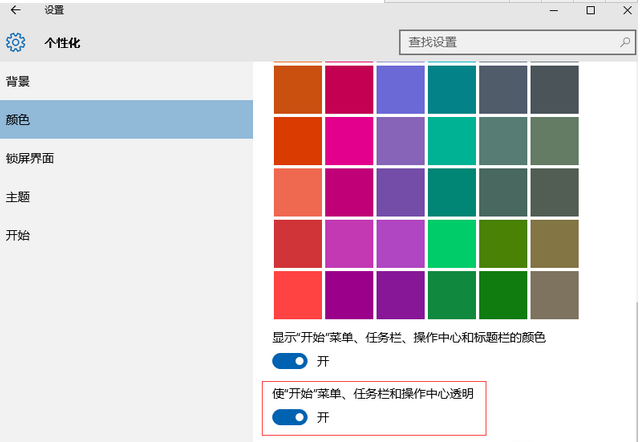
Task: Toggle the 使“开始”菜单、任务栏和操作中心透明 switch
Action: (290, 417)
